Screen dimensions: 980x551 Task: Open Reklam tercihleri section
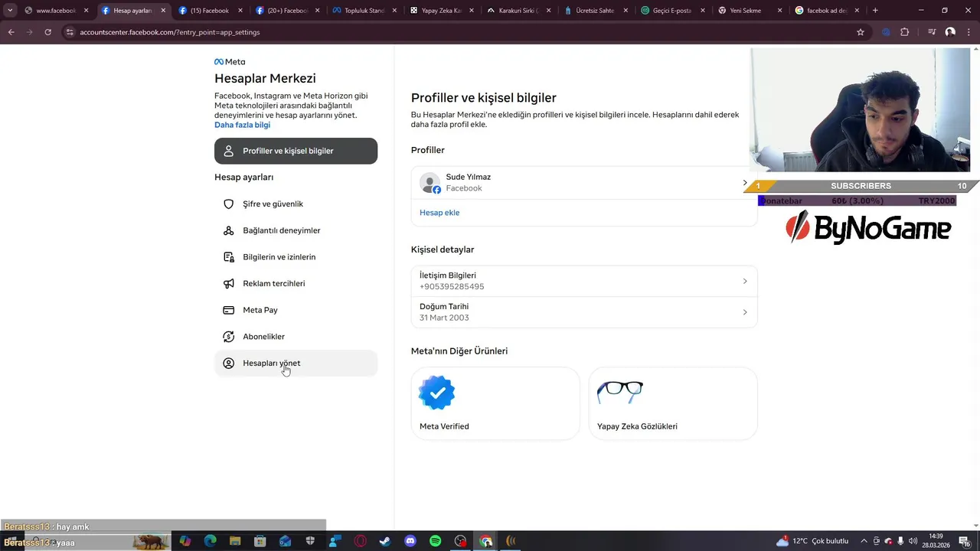tap(296, 283)
